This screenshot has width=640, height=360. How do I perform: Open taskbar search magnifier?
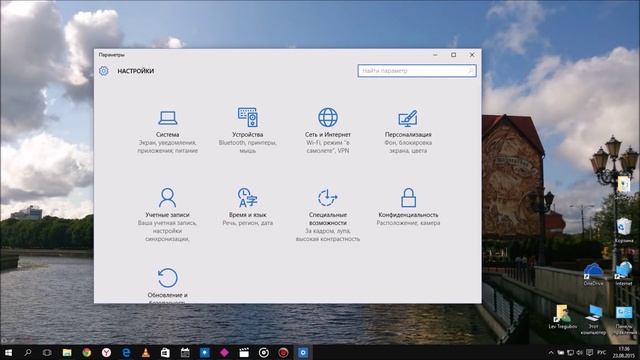click(x=28, y=352)
